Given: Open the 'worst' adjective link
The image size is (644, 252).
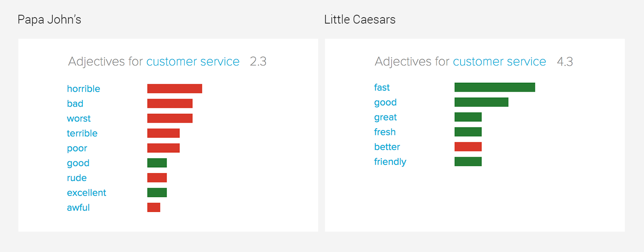Looking at the screenshot, I should [79, 118].
